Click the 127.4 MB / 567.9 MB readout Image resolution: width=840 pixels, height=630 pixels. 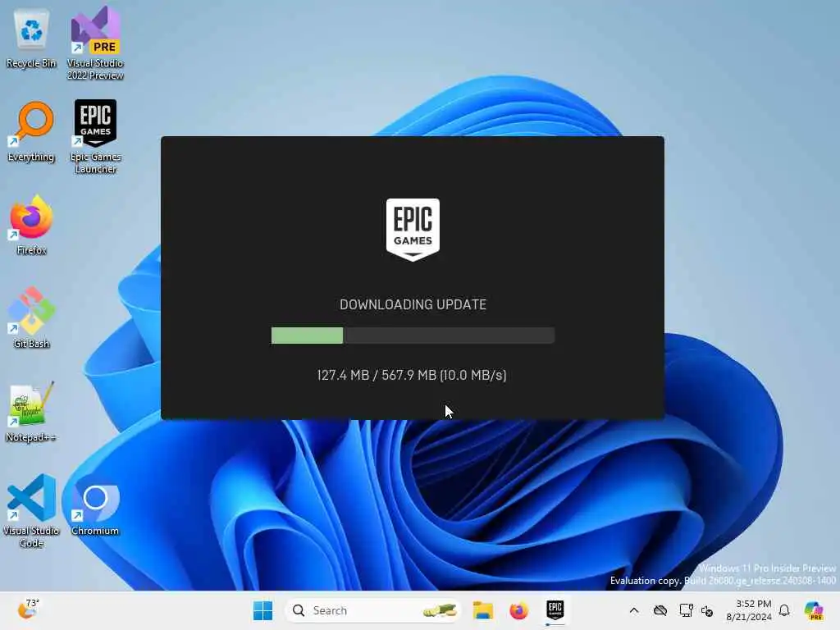[412, 375]
